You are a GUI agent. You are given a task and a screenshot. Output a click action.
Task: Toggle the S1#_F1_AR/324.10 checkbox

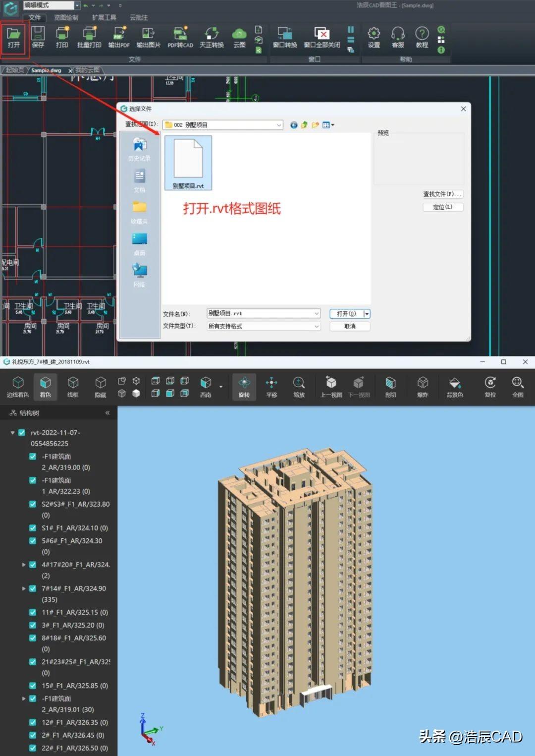33,527
